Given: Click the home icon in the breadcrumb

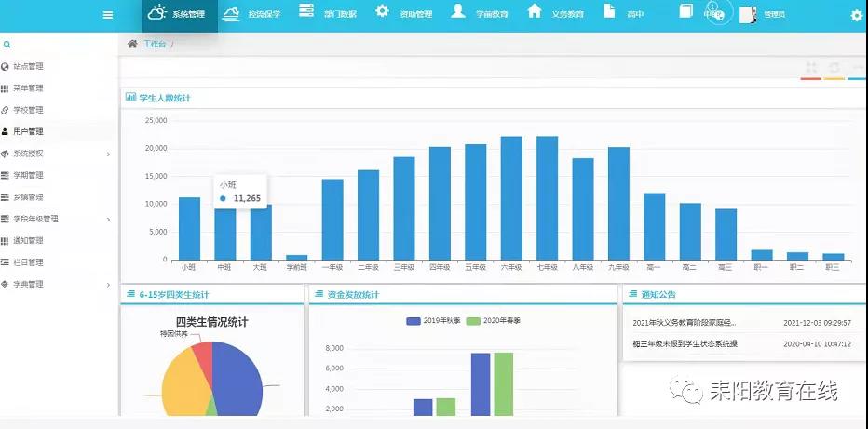Looking at the screenshot, I should pyautogui.click(x=132, y=44).
